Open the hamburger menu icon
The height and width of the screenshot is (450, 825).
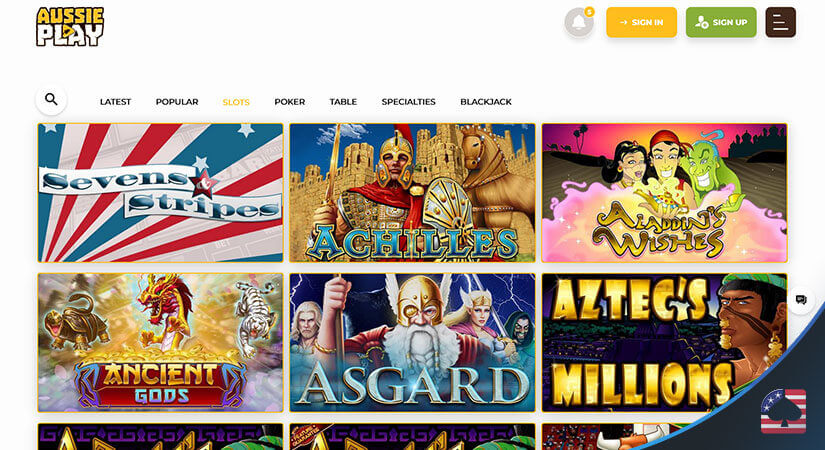(780, 22)
